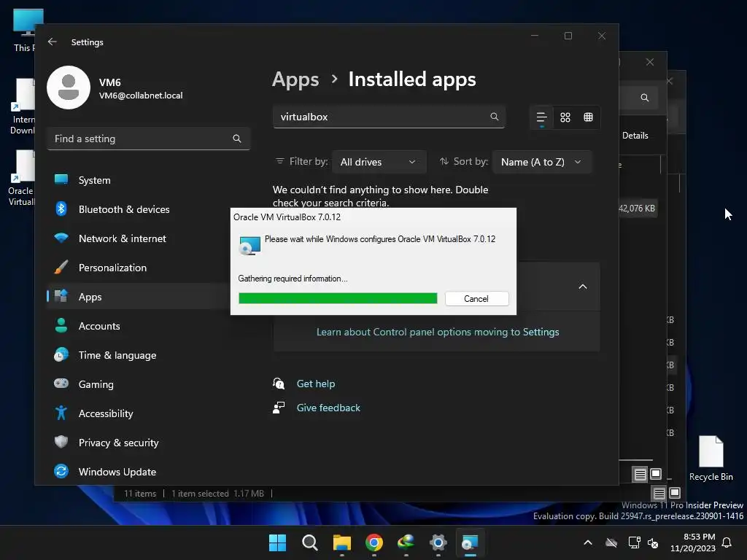This screenshot has height=560, width=747.
Task: Open File Explorer from the taskbar
Action: coord(341,542)
